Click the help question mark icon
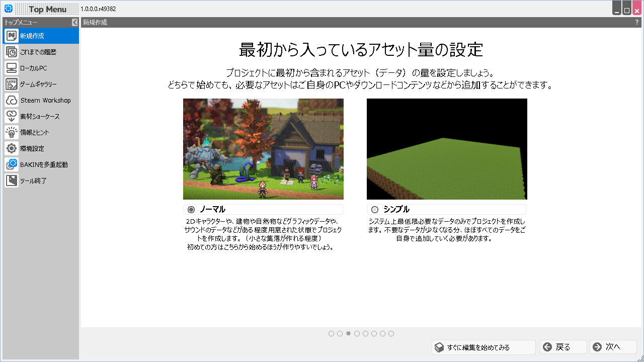This screenshot has width=644, height=362. (x=637, y=22)
